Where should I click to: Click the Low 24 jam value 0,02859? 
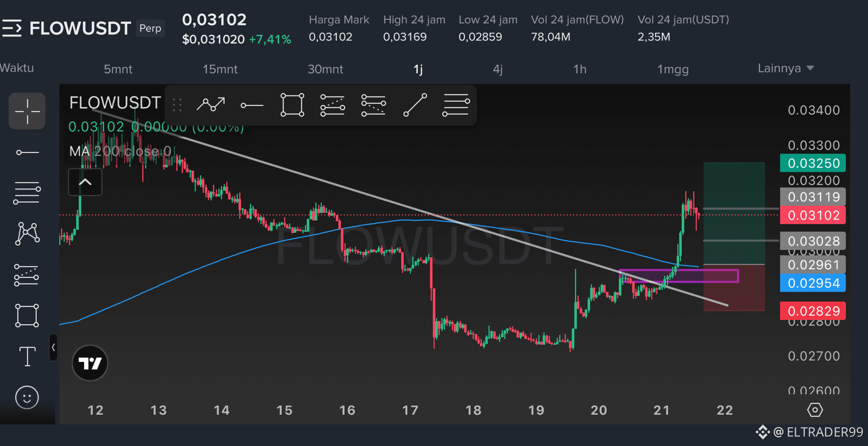pyautogui.click(x=480, y=37)
